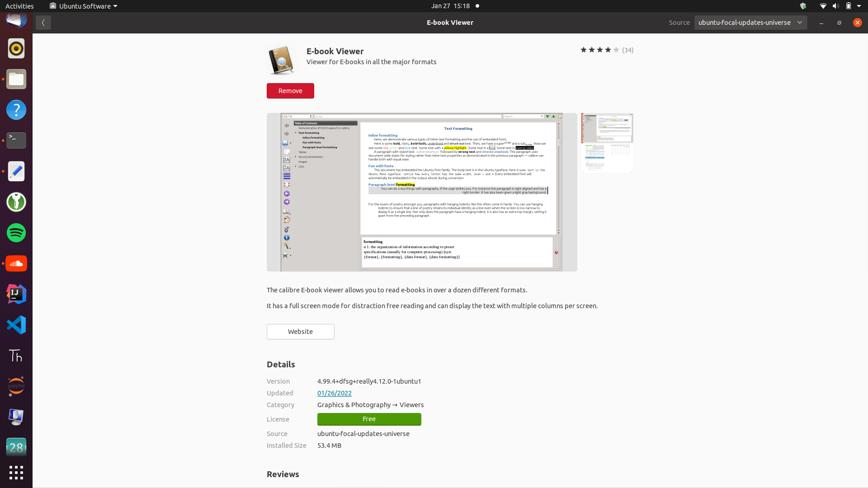
Task: Expand the Source dropdown ubuntu-focal-updates-universe
Action: 750,23
